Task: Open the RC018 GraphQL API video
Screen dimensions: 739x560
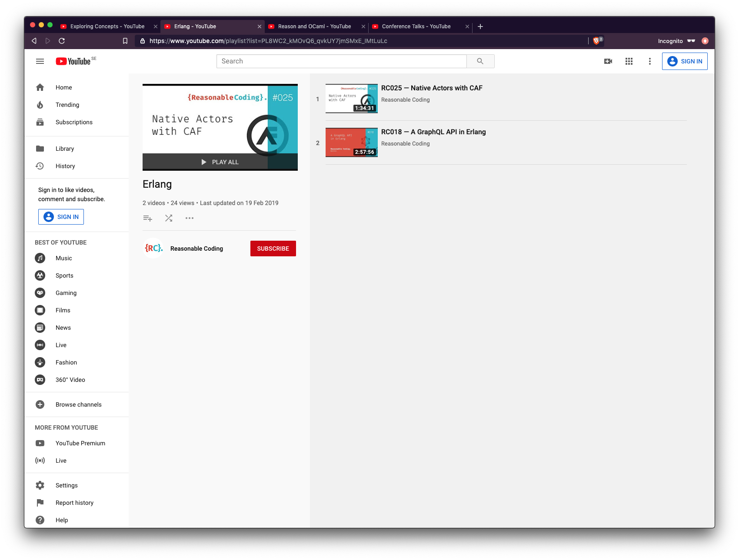Action: point(433,132)
